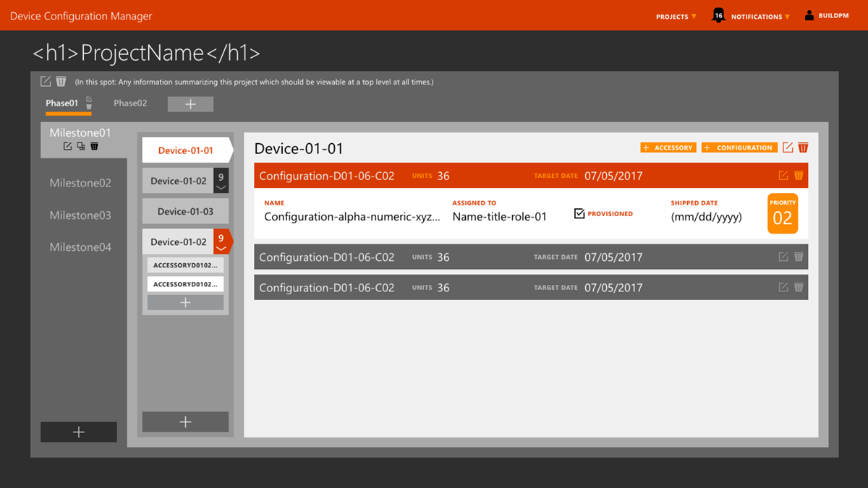
Task: Click the BUILDPM username
Action: click(x=833, y=16)
